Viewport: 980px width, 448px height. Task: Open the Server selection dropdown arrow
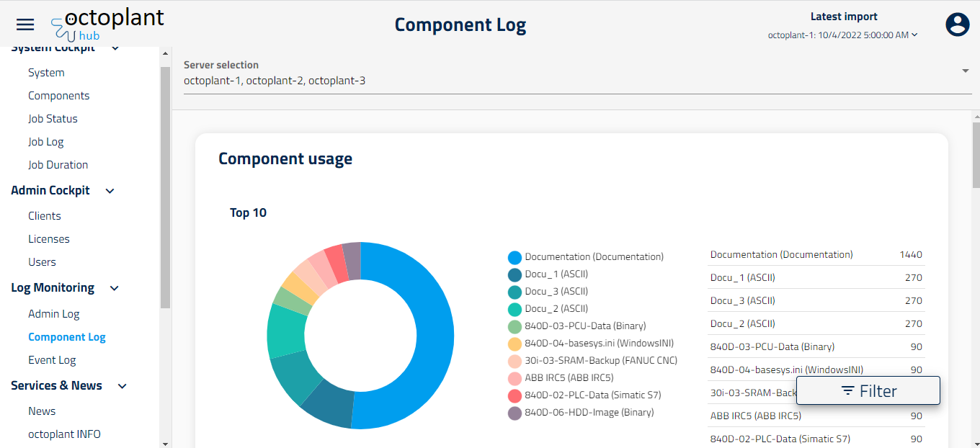click(965, 71)
